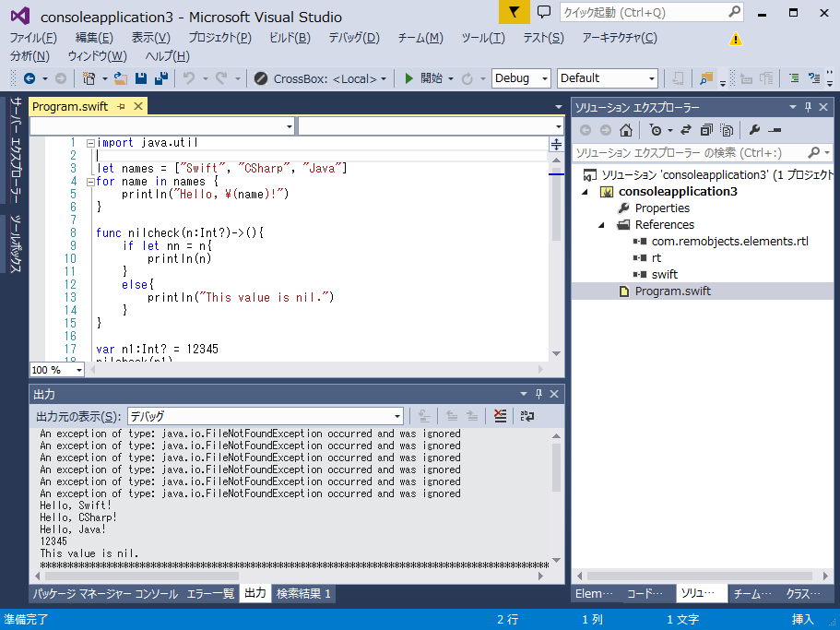Click Home icon in Solution Explorer

click(x=625, y=130)
